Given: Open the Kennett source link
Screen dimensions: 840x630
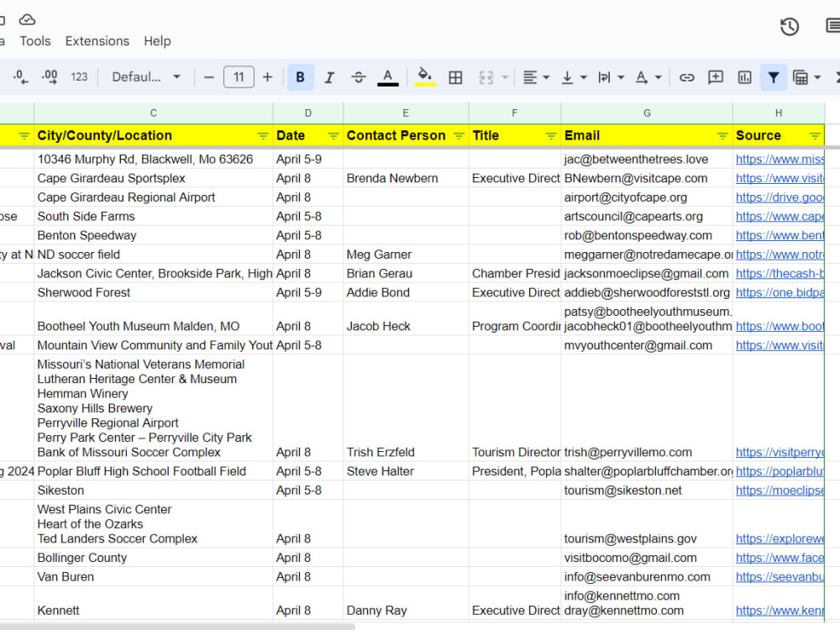Looking at the screenshot, I should click(780, 611).
